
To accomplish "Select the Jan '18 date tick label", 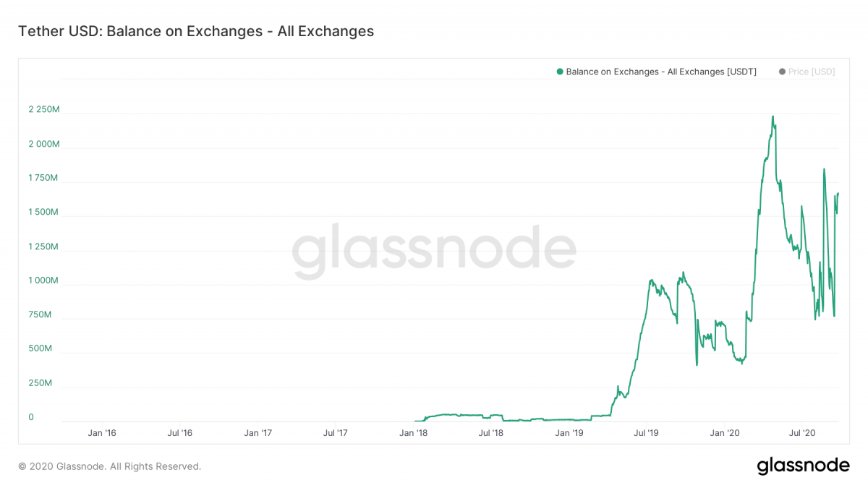I will coord(413,433).
